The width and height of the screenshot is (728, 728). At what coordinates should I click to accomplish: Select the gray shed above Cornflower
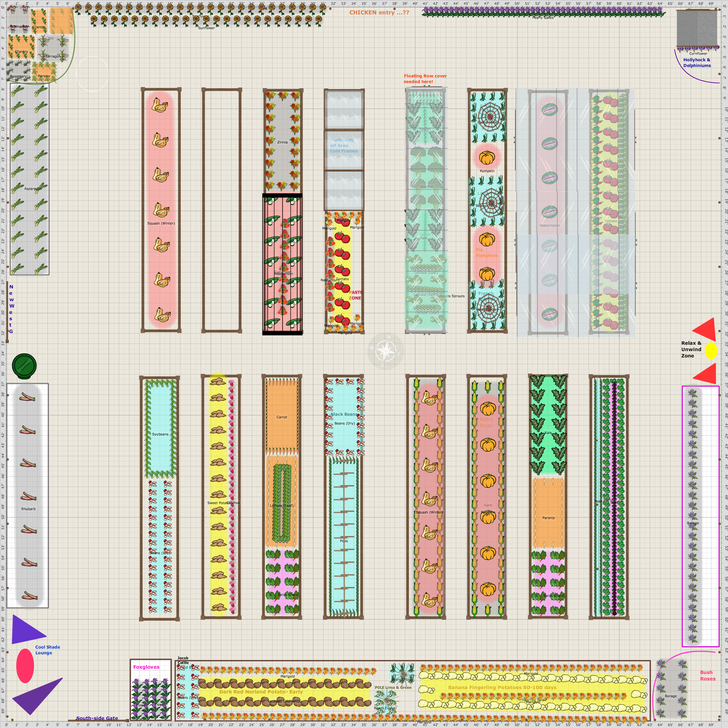pyautogui.click(x=697, y=28)
